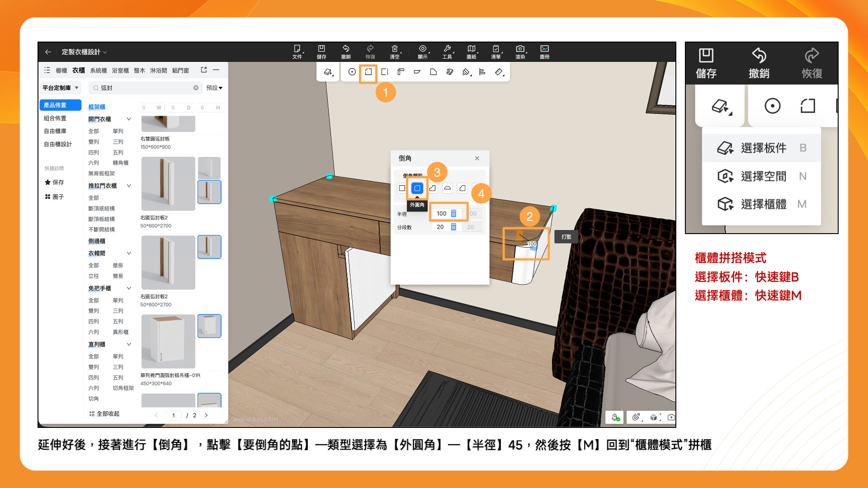Click the 倒角 chamfer tool icon
868x488 pixels.
[x=368, y=72]
